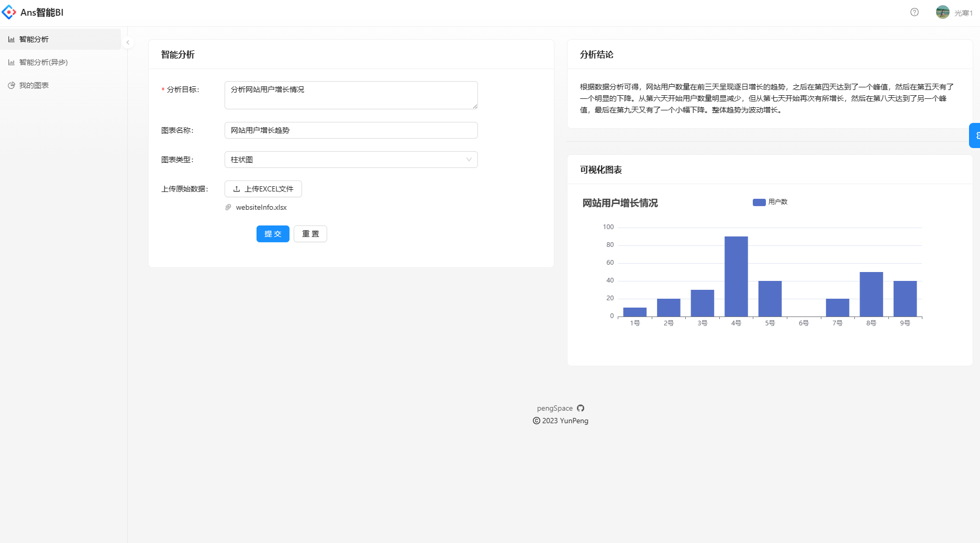Click the pie chart icon beside 我的图表

(12, 85)
